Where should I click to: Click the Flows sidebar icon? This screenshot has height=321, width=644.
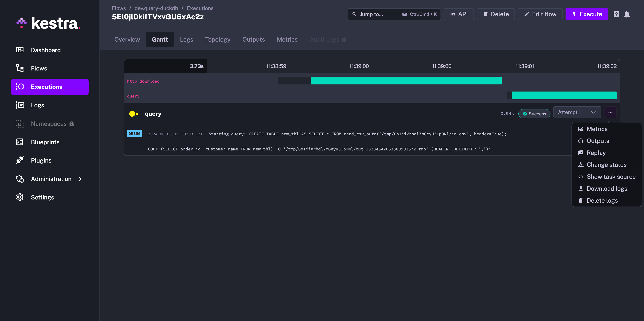pyautogui.click(x=20, y=68)
